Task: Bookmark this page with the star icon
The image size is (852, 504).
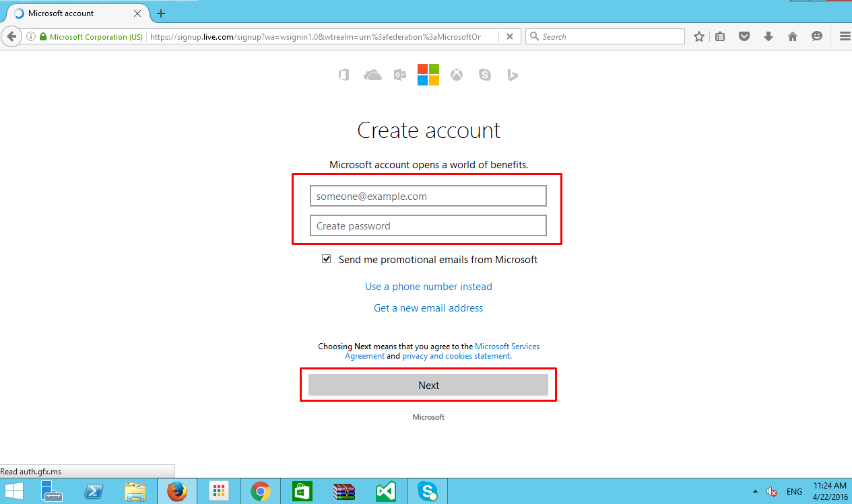Action: click(x=699, y=37)
